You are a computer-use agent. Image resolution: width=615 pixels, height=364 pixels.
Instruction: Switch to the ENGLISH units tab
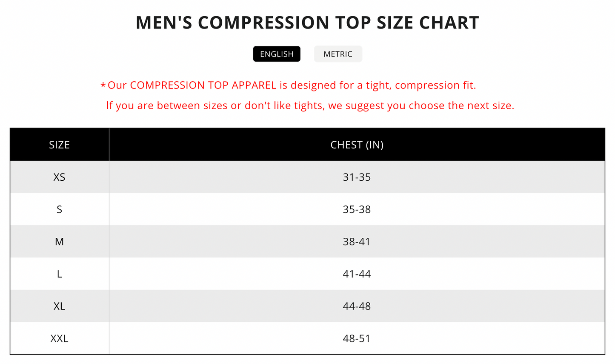click(277, 54)
